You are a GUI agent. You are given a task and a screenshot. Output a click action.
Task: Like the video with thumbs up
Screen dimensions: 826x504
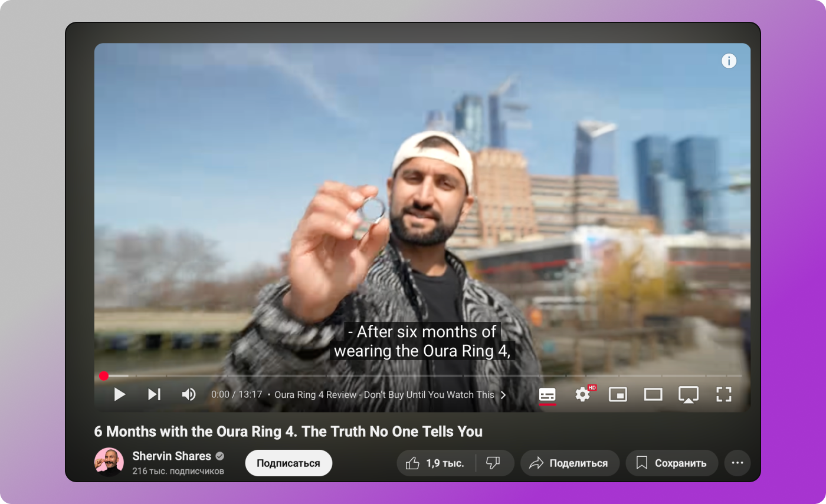pyautogui.click(x=435, y=463)
